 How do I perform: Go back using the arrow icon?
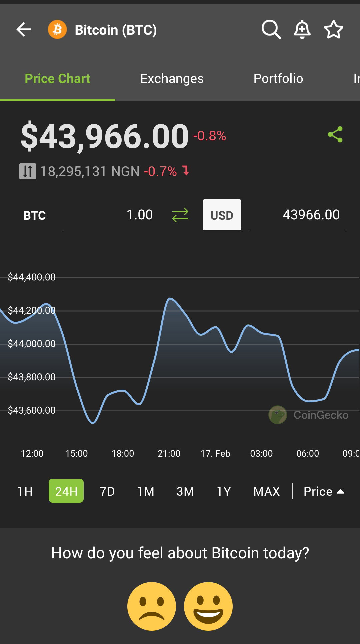coord(24,30)
